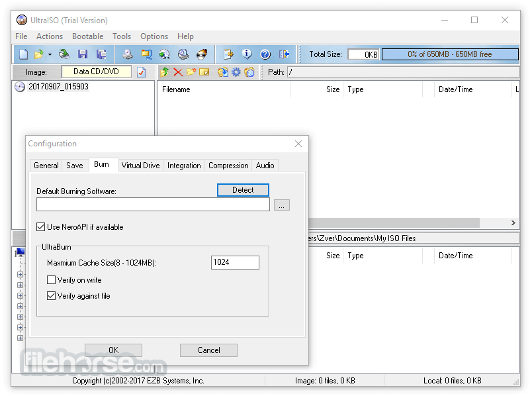Open the Help menu
Image resolution: width=532 pixels, height=396 pixels.
pos(185,36)
